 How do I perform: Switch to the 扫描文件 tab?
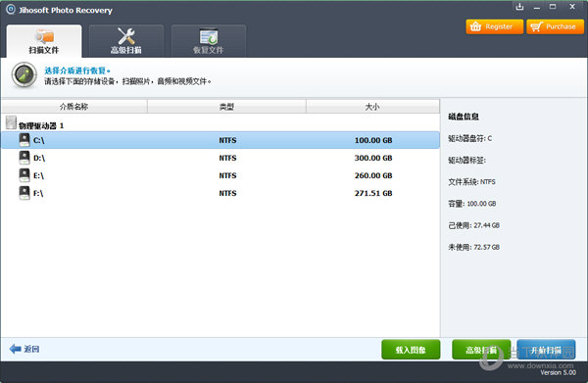[x=44, y=41]
